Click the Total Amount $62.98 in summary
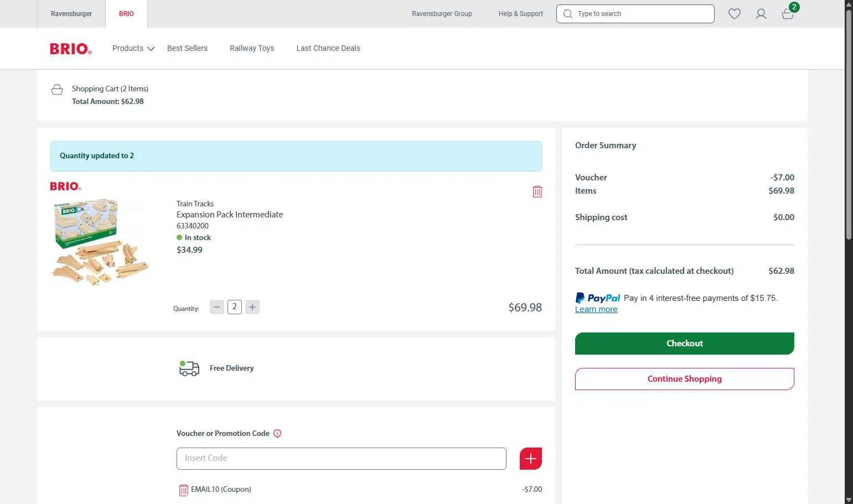The height and width of the screenshot is (504, 853). point(685,271)
